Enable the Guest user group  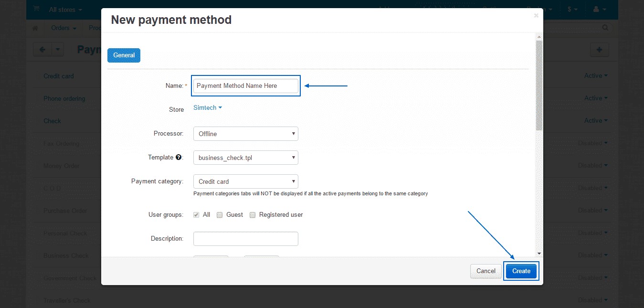[219, 214]
